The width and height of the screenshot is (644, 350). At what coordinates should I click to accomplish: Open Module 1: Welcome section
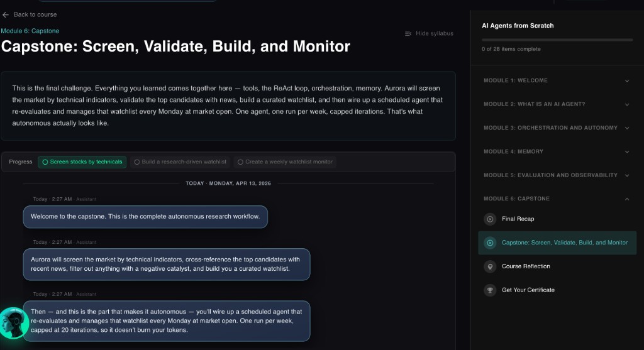tap(557, 81)
